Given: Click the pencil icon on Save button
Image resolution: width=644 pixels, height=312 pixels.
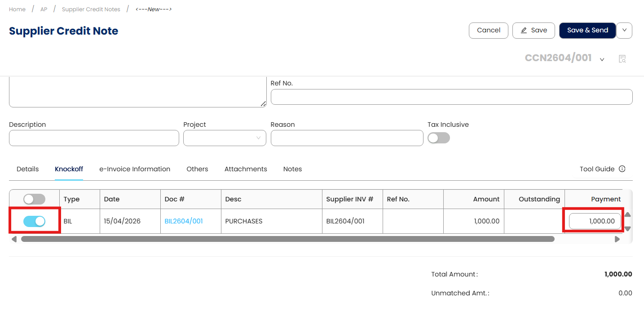Looking at the screenshot, I should pos(524,31).
